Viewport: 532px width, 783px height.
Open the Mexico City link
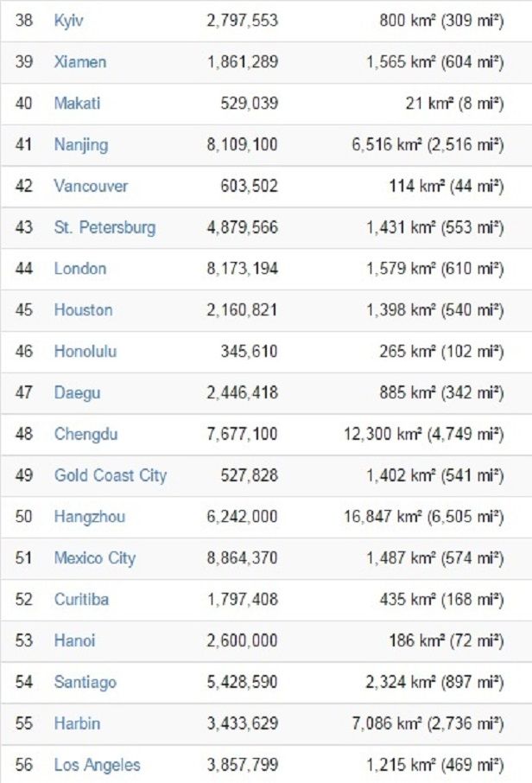(x=95, y=558)
